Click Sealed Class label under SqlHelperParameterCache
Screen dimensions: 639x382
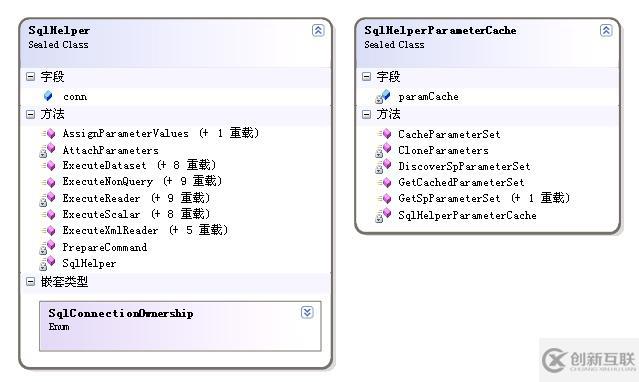click(x=394, y=45)
